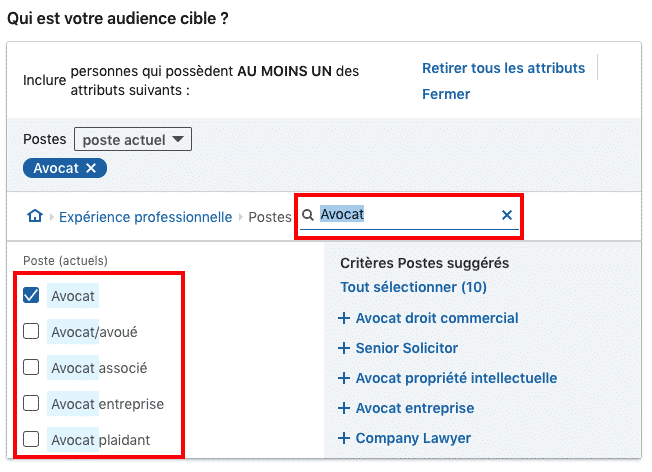Click Retirer tous les attributs link

click(x=503, y=68)
